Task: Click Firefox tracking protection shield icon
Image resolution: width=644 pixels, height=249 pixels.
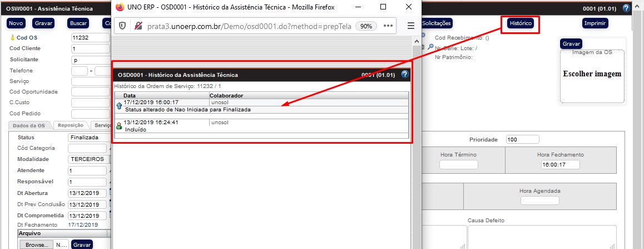Action: [122, 26]
